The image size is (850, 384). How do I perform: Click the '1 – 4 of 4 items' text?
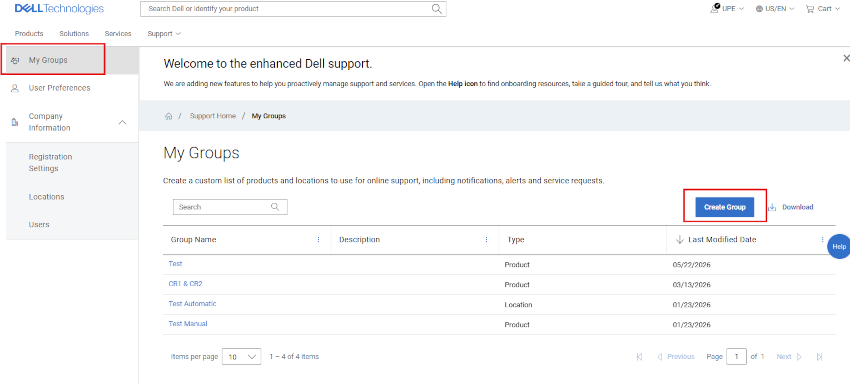click(x=294, y=357)
